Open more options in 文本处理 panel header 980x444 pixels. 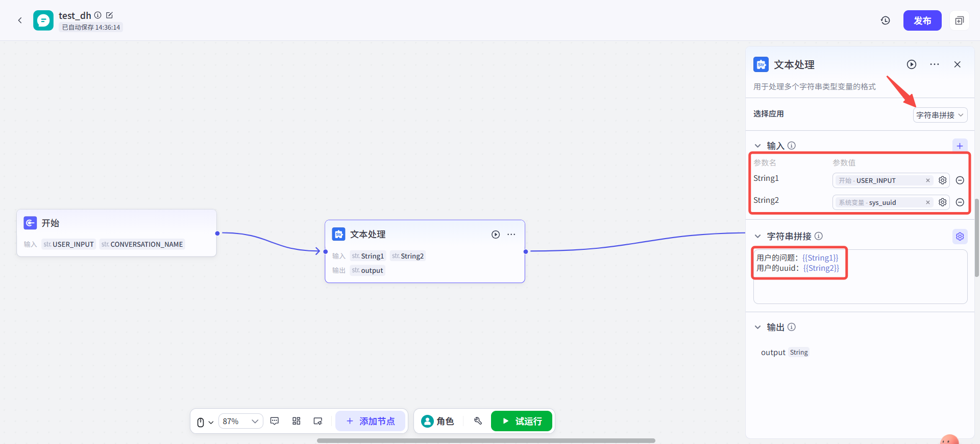click(935, 64)
